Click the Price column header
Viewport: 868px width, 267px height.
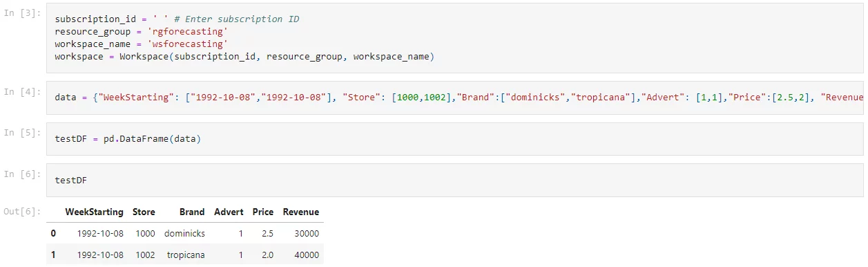pyautogui.click(x=263, y=212)
